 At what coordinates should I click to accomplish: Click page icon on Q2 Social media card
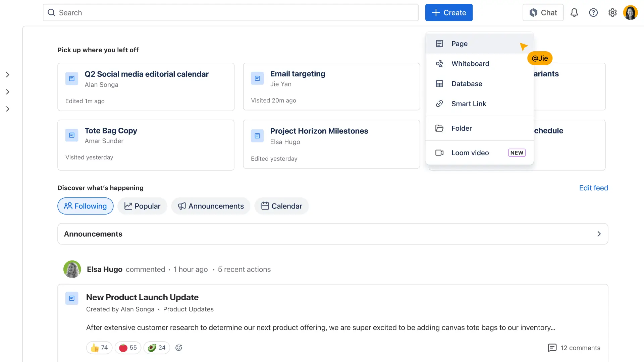(x=72, y=78)
